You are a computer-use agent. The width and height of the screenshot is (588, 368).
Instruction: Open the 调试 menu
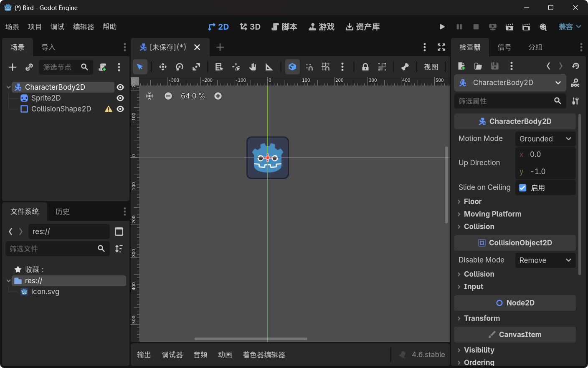click(57, 27)
